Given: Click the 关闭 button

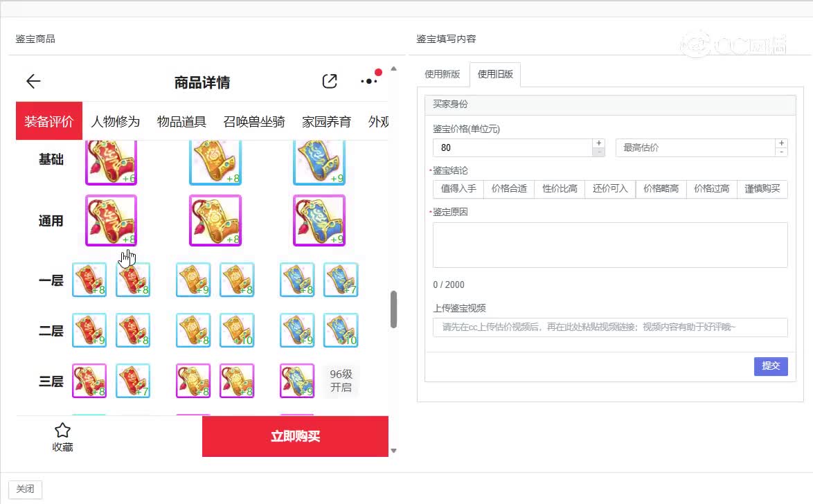Looking at the screenshot, I should click(25, 489).
